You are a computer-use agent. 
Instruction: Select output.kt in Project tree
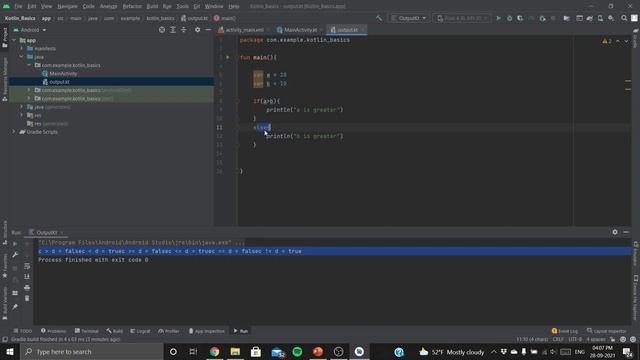click(x=59, y=82)
